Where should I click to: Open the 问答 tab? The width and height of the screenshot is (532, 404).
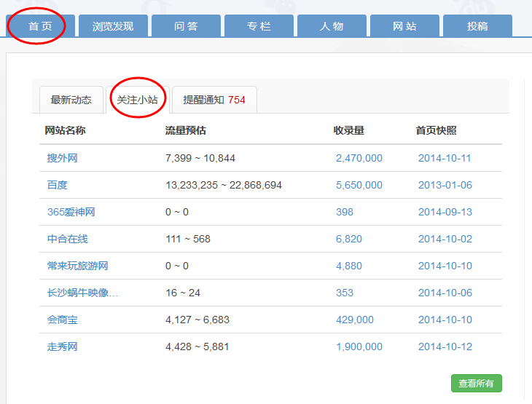point(186,25)
